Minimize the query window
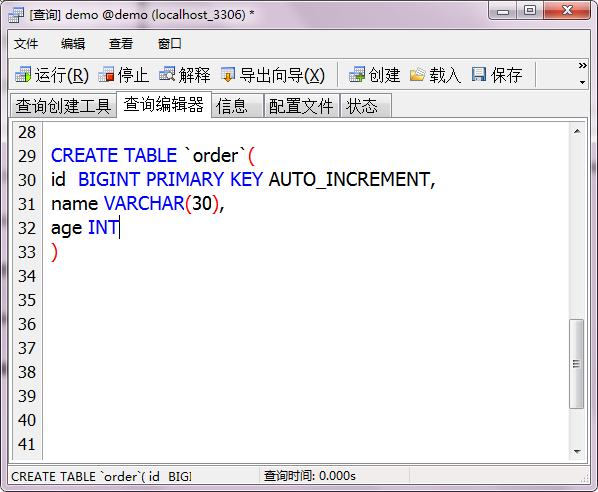This screenshot has width=598, height=492. click(x=503, y=11)
